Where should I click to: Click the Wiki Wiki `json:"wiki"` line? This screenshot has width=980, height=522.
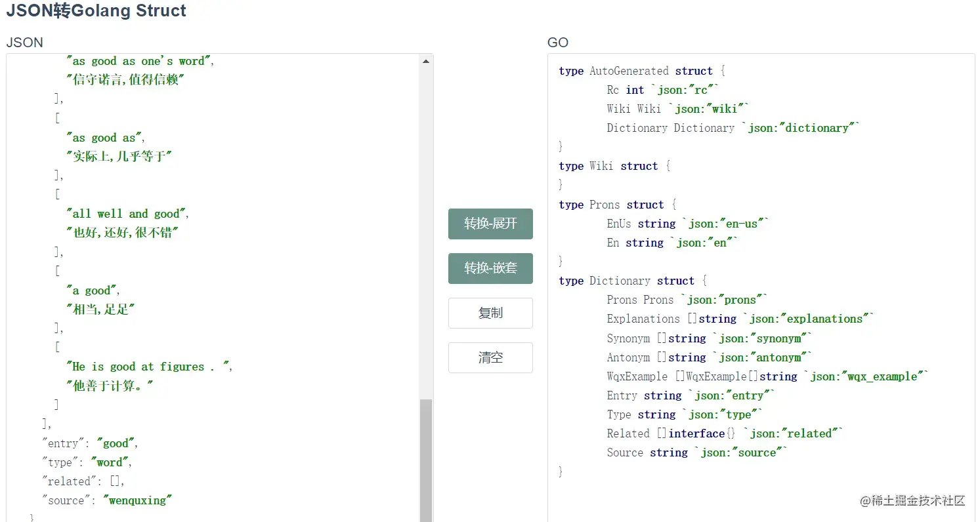[678, 109]
